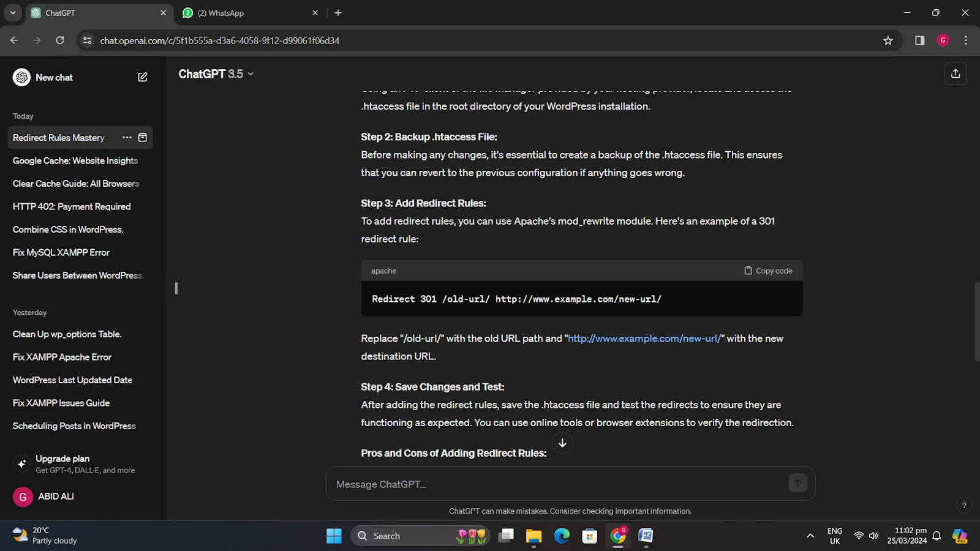Open File Explorer from the taskbar
The width and height of the screenshot is (980, 551).
coord(533,536)
